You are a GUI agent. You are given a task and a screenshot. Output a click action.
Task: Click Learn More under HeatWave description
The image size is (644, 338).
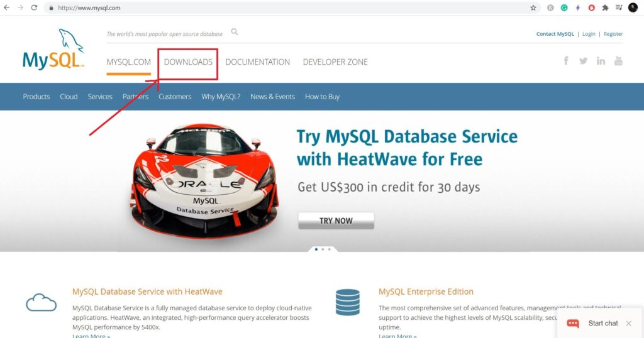click(91, 336)
